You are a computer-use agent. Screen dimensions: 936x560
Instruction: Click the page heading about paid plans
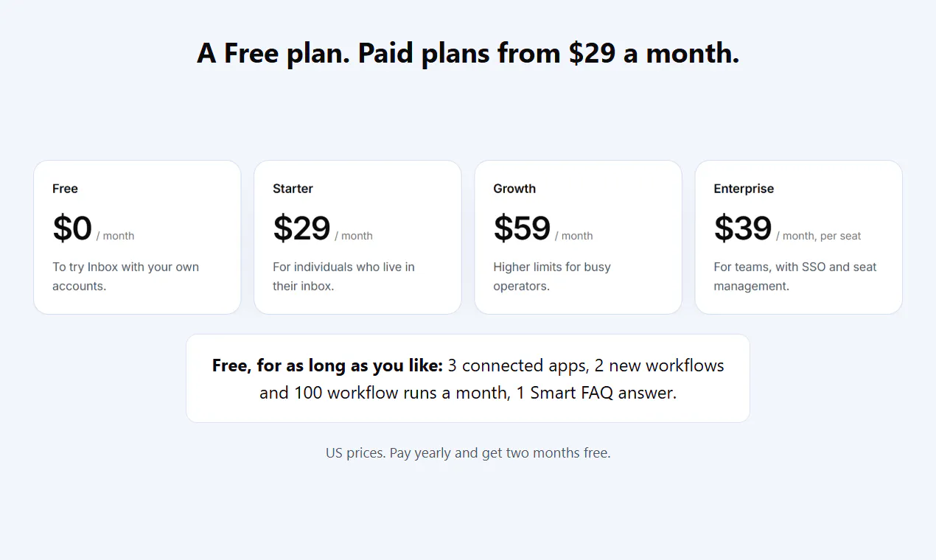point(468,53)
